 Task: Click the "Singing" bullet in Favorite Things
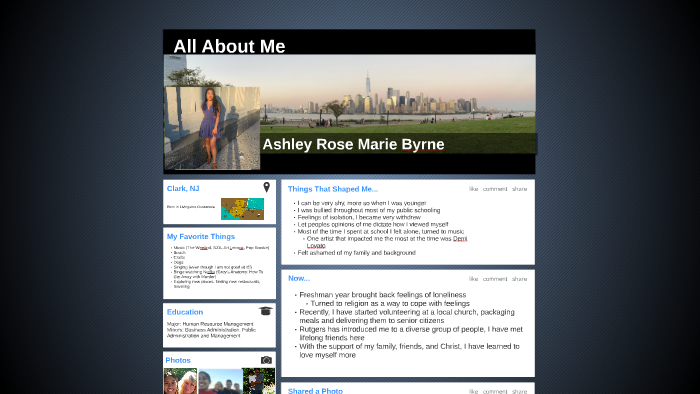pos(212,267)
